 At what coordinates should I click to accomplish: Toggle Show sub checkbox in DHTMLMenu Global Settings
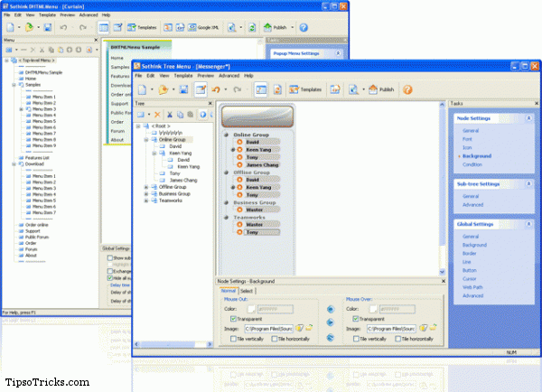click(x=110, y=258)
